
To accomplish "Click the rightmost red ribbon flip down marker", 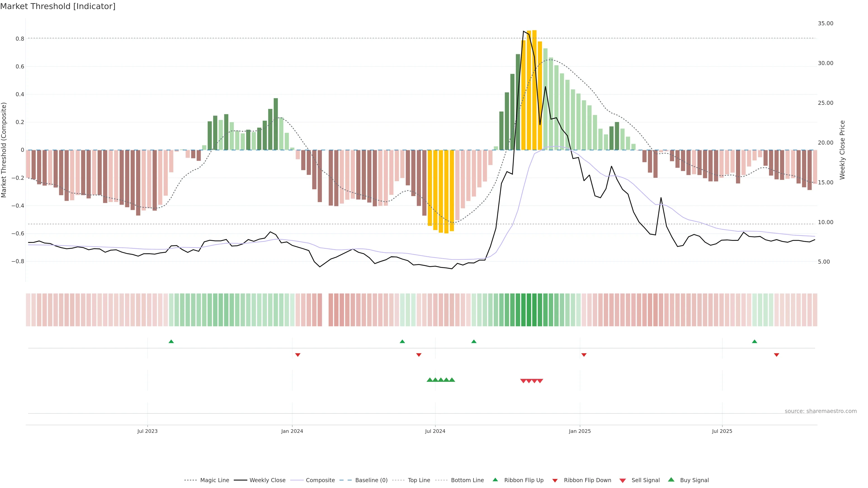I will pyautogui.click(x=776, y=355).
